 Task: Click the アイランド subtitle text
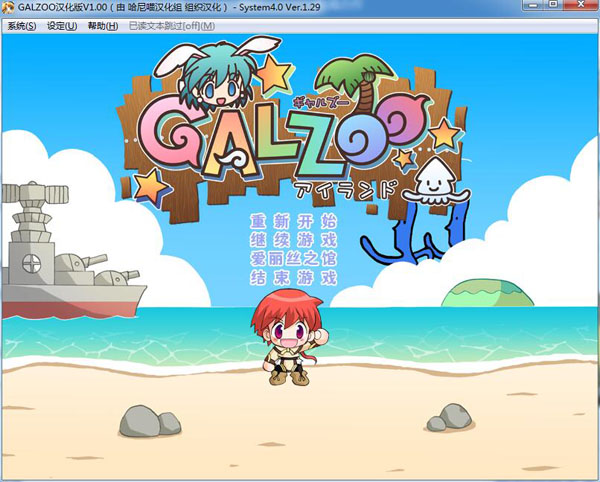344,190
